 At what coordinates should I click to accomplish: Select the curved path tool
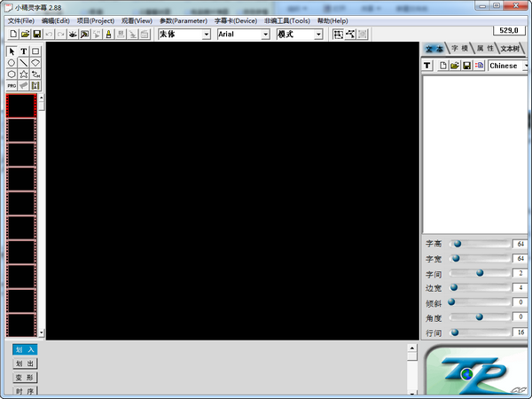click(x=35, y=74)
